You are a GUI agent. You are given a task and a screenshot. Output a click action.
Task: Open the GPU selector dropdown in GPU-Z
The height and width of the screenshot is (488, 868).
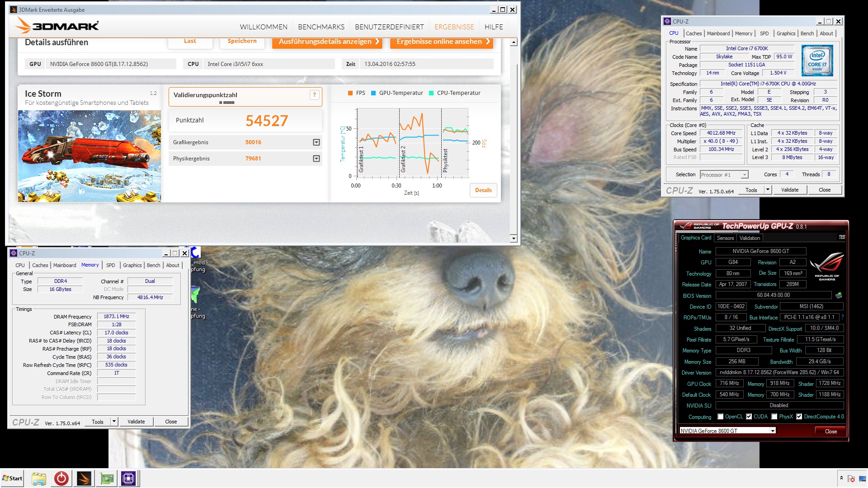773,431
